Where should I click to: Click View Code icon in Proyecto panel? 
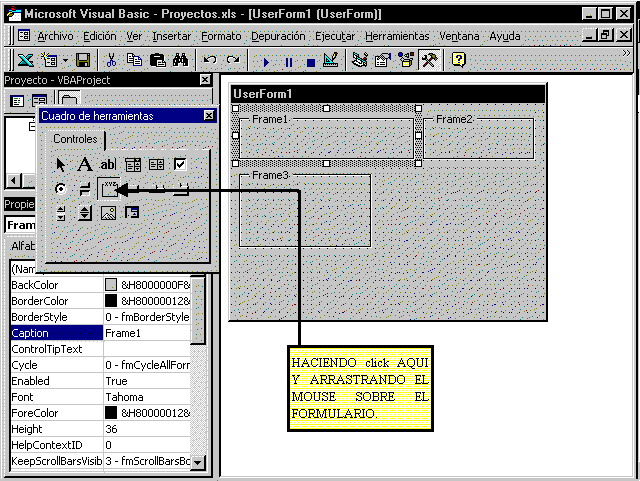17,101
